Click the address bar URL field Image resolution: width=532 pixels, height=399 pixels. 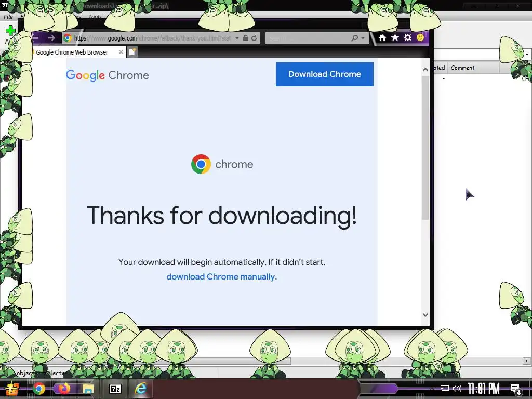point(152,38)
